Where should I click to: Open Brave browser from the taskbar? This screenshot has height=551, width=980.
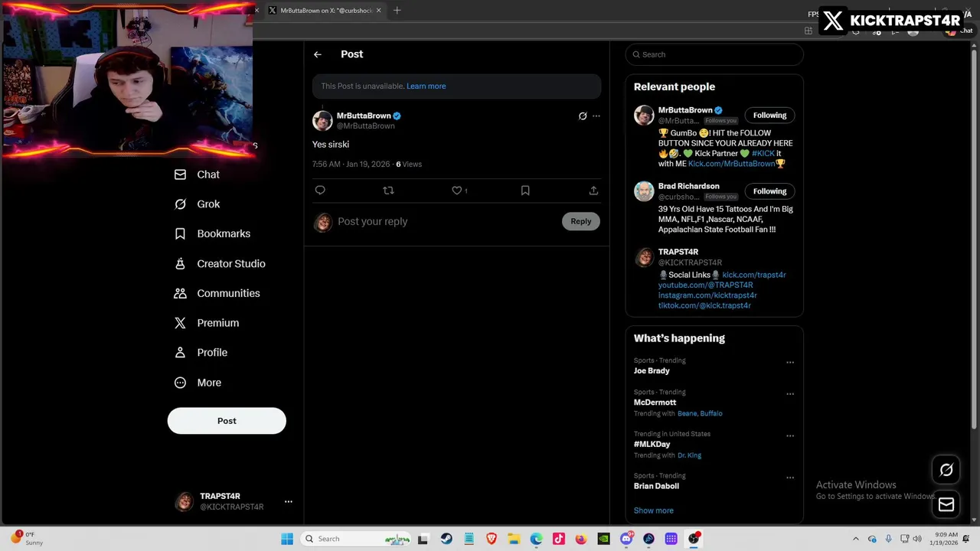(492, 539)
